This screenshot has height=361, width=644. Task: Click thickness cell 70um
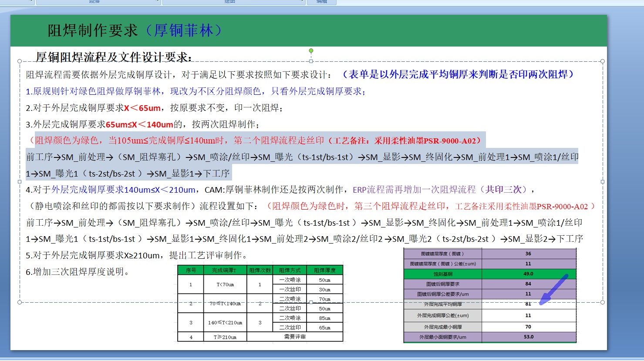(x=325, y=299)
